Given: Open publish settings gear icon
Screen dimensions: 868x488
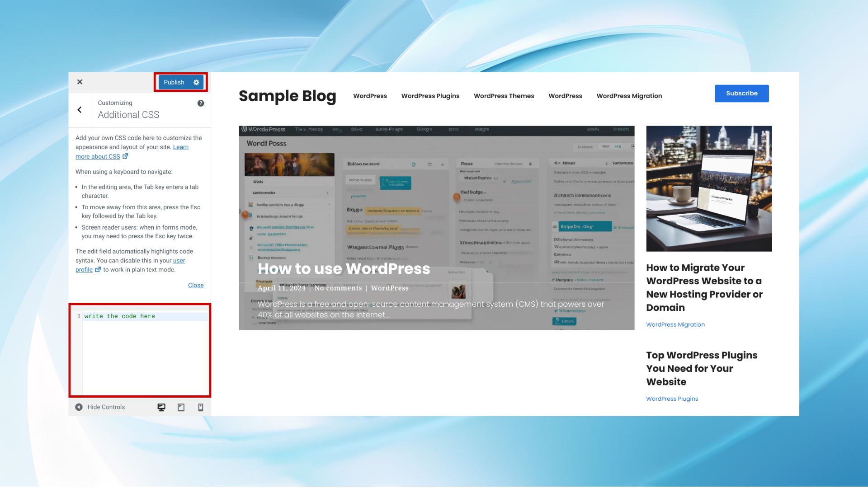Looking at the screenshot, I should coord(196,82).
